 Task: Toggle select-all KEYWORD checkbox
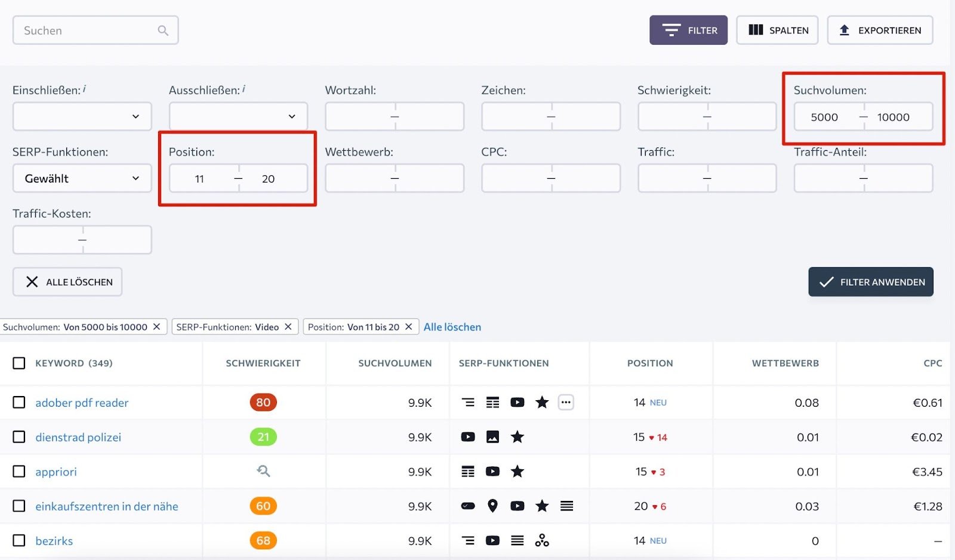coord(19,363)
